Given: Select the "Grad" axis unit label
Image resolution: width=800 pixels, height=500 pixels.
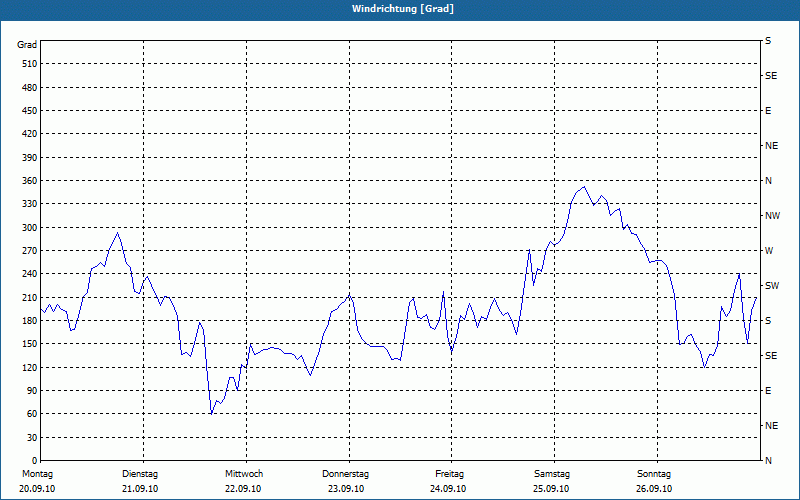Looking at the screenshot, I should pos(27,45).
